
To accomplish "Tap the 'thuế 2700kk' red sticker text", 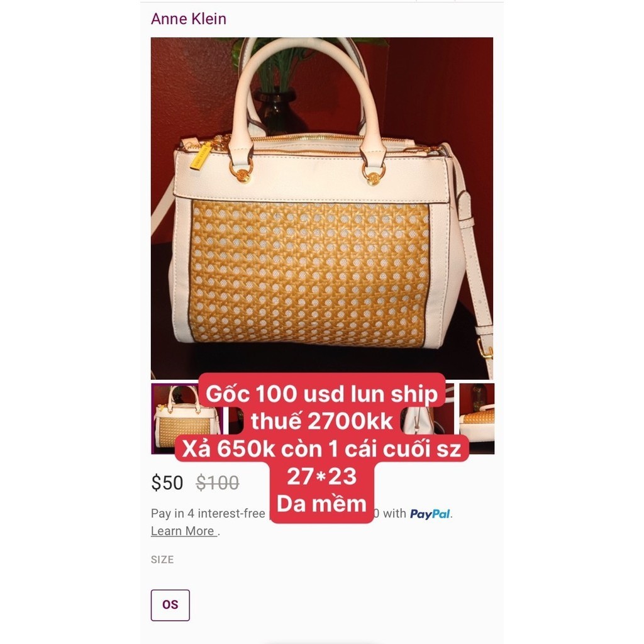I will (x=321, y=421).
